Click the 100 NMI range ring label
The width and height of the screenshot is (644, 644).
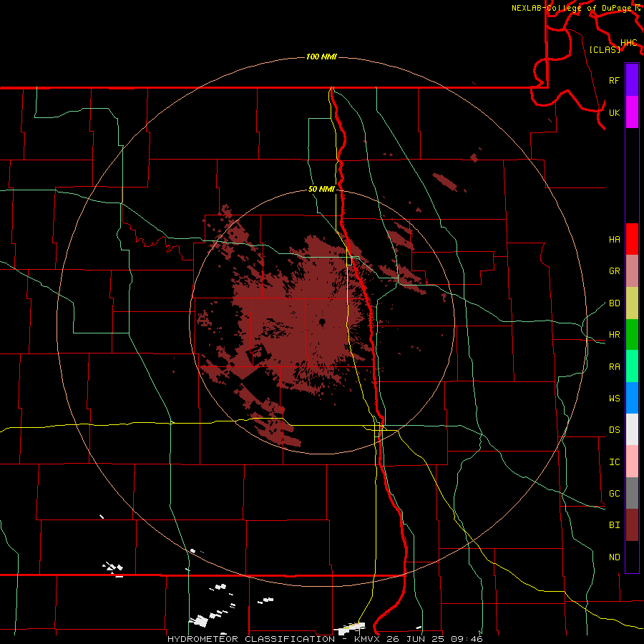coord(321,57)
